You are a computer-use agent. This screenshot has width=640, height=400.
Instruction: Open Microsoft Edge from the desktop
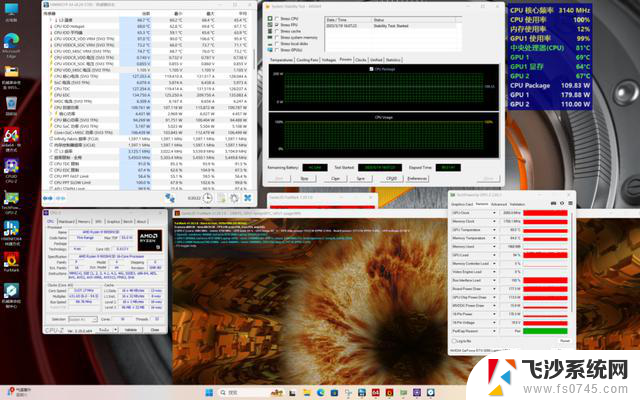tap(11, 43)
